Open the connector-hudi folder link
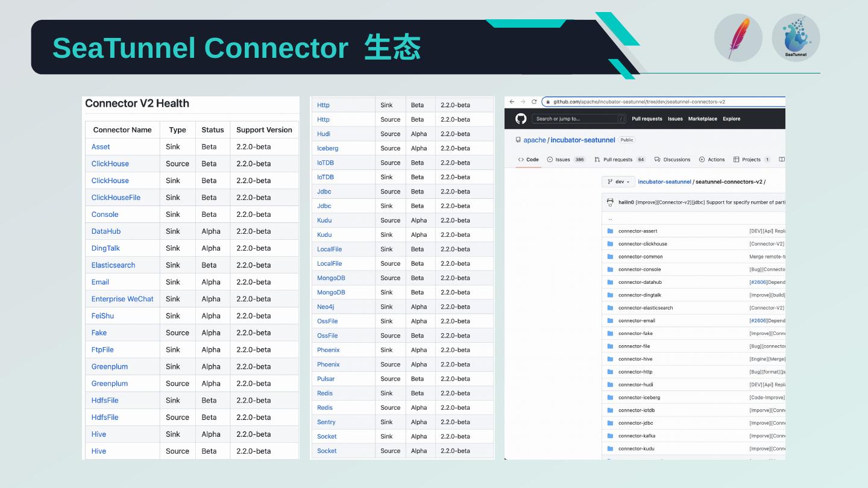 point(635,384)
